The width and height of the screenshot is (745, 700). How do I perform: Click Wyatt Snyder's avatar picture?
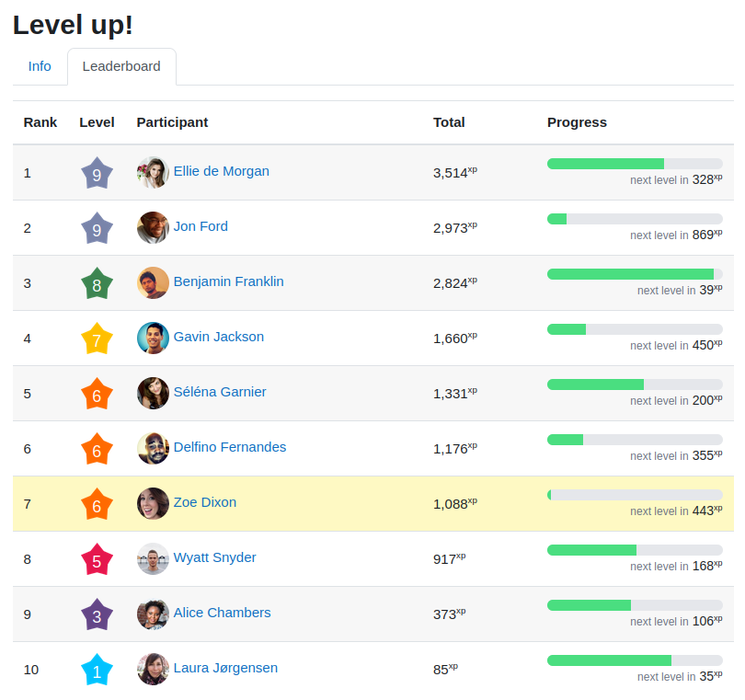(153, 558)
